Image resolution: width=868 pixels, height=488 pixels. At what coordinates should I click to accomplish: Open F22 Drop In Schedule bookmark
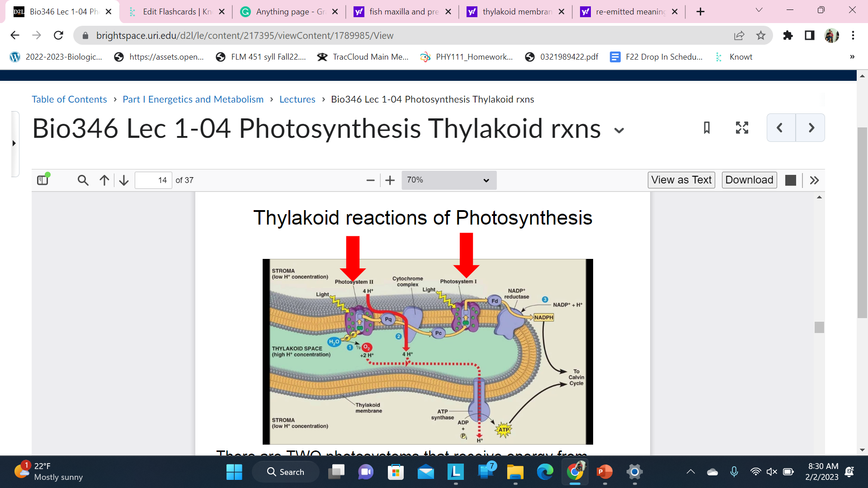(x=656, y=57)
